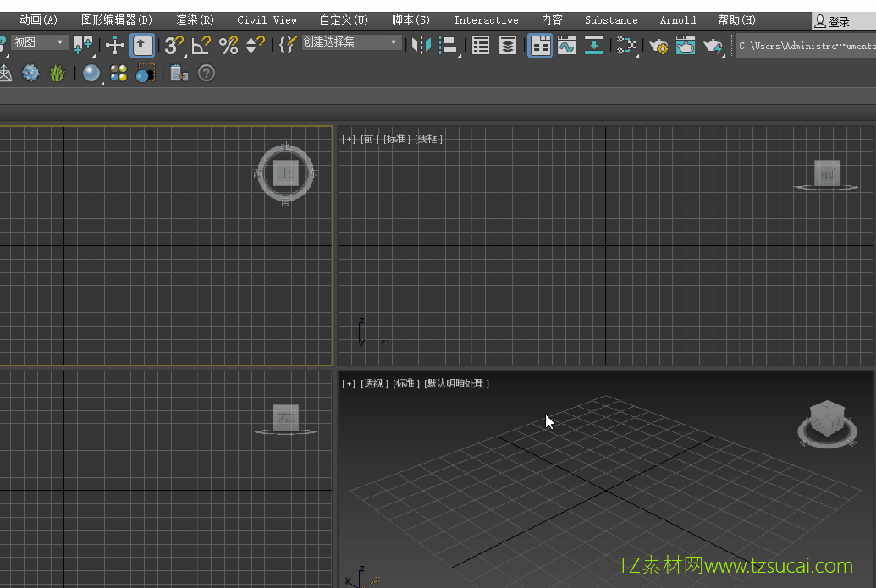Click the 北 compass label on the ViewCube
This screenshot has height=588, width=876.
286,146
